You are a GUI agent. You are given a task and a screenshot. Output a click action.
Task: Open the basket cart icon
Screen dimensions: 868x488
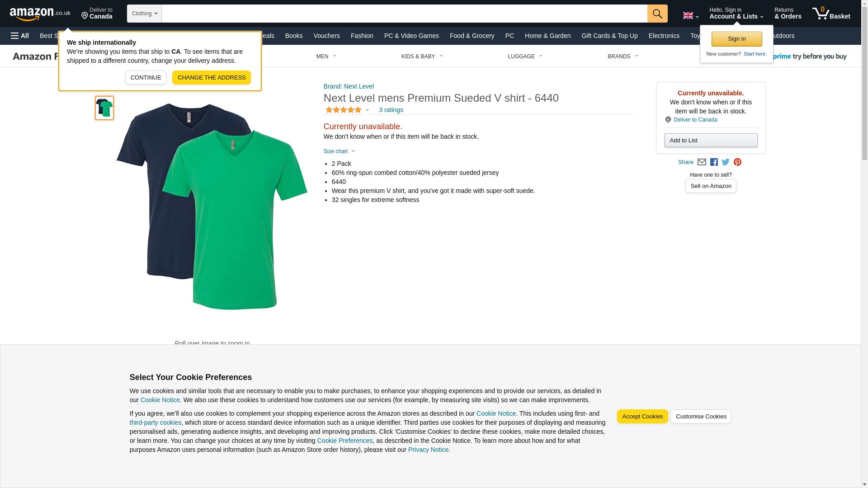[x=830, y=14]
